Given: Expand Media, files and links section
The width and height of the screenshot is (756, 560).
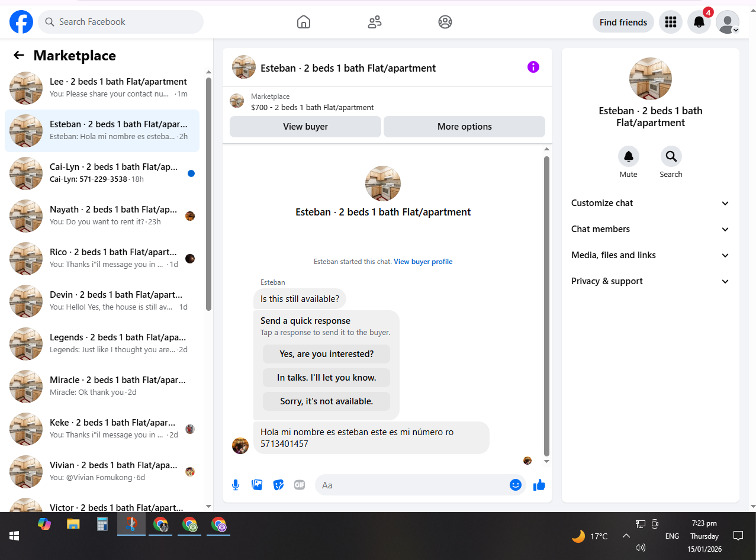Looking at the screenshot, I should tap(650, 255).
